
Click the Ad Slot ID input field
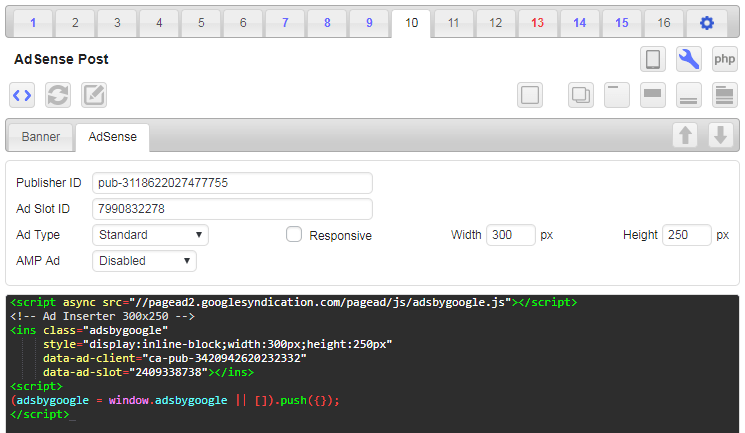[x=232, y=209]
